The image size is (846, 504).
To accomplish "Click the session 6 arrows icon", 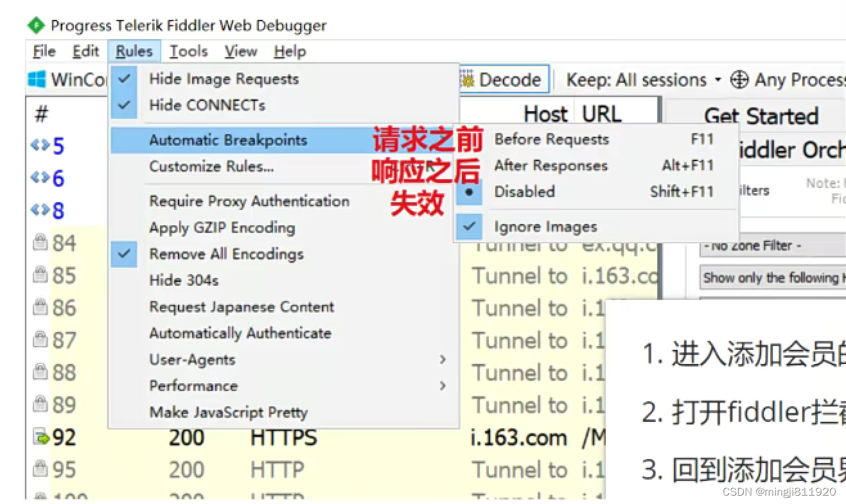I will (x=39, y=177).
